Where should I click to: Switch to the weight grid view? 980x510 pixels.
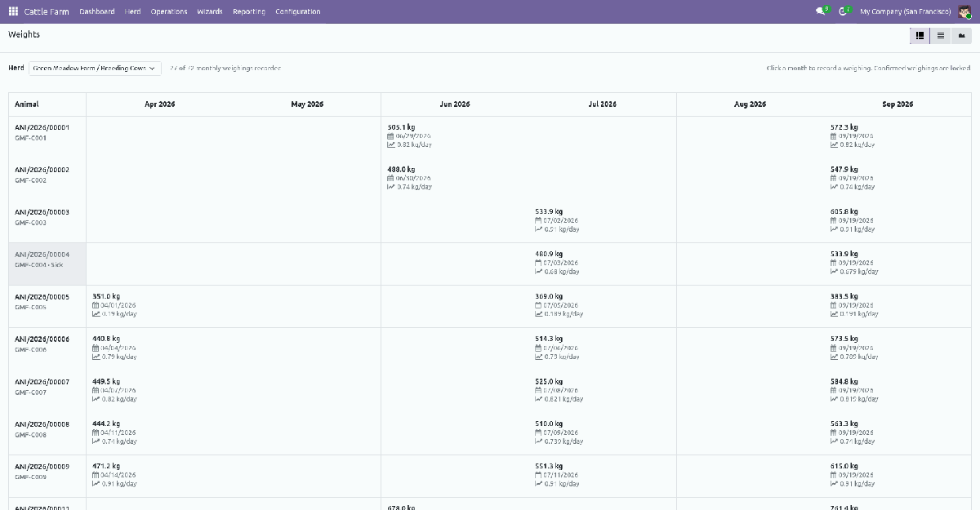click(x=920, y=35)
